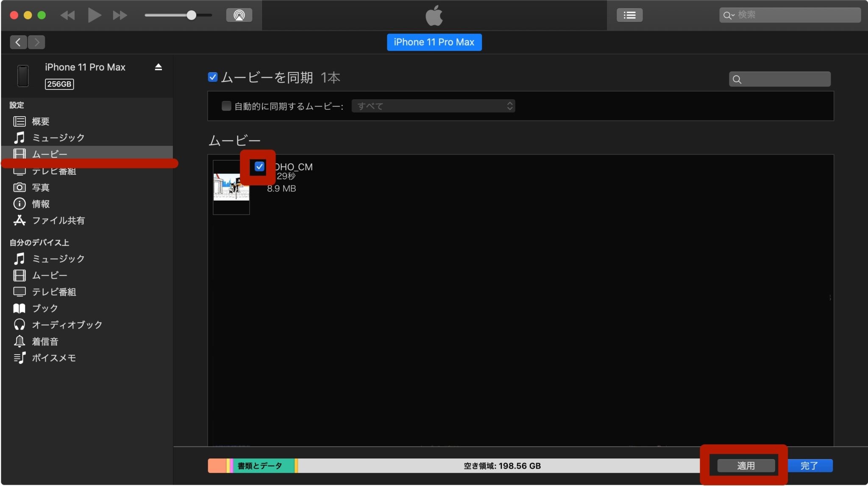
Task: Open ファイル共有 file sharing
Action: [87, 221]
